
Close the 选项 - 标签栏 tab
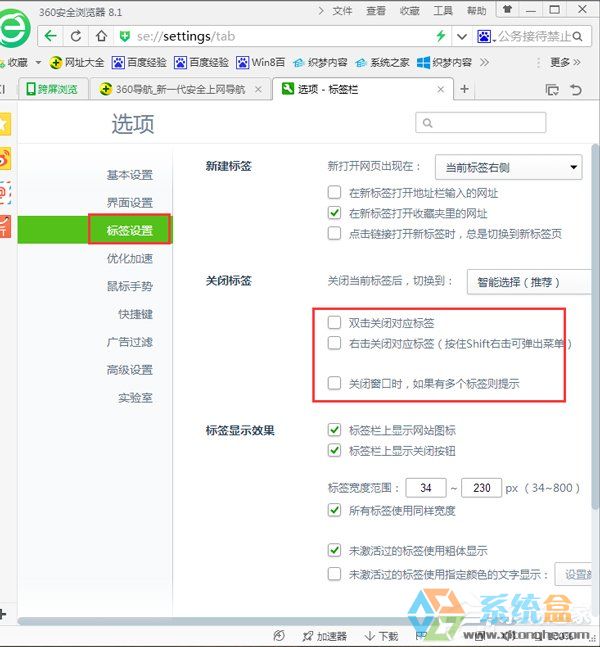[x=441, y=89]
